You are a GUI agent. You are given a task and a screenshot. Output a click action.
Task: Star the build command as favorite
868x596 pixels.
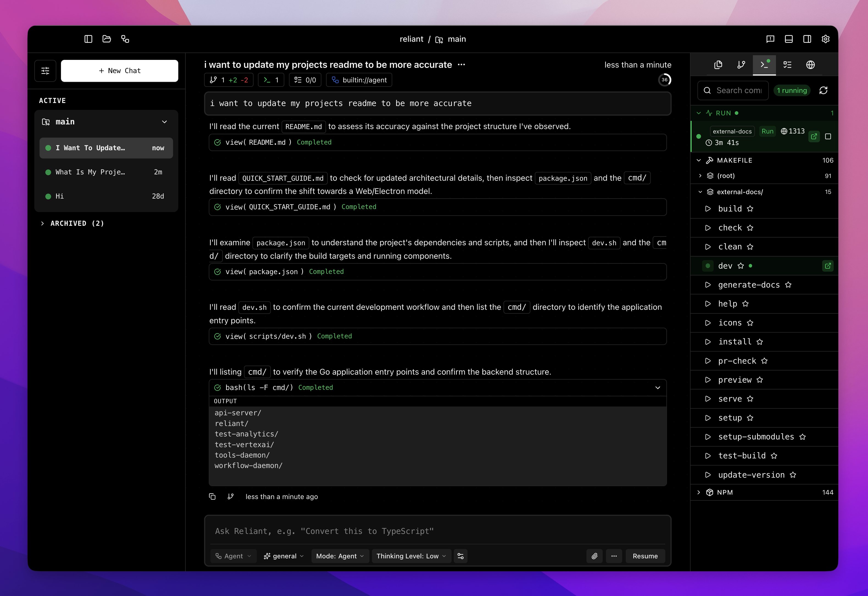click(x=751, y=209)
